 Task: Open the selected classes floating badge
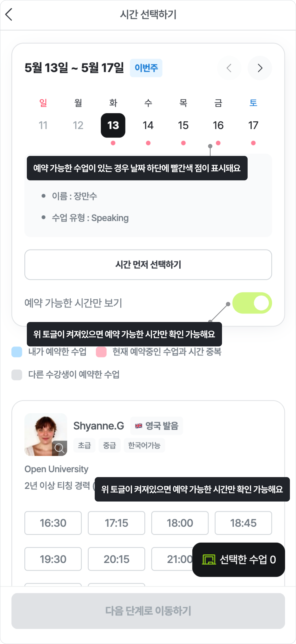tap(238, 560)
